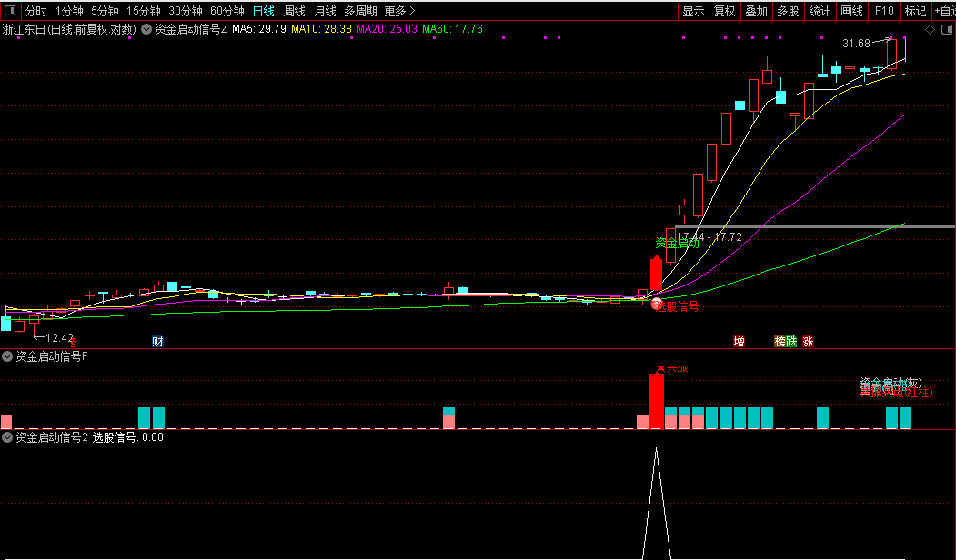This screenshot has width=956, height=560.
Task: Click the MA10: 28.38 value
Action: pos(321,29)
